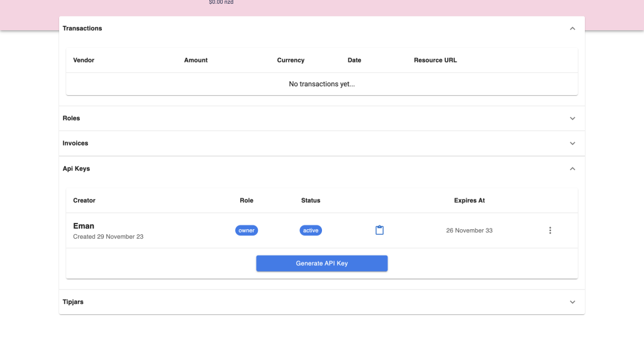The image size is (644, 352).
Task: Select the Transactions section title
Action: [82, 28]
